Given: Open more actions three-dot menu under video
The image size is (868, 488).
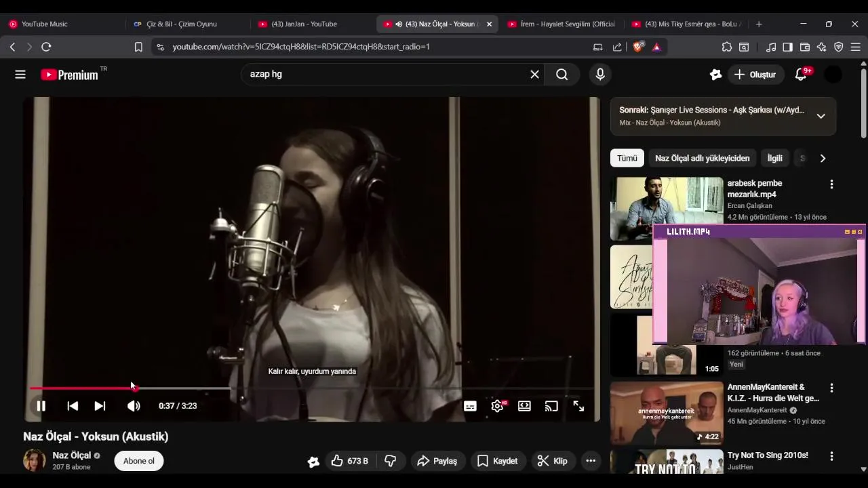Looking at the screenshot, I should pyautogui.click(x=591, y=461).
